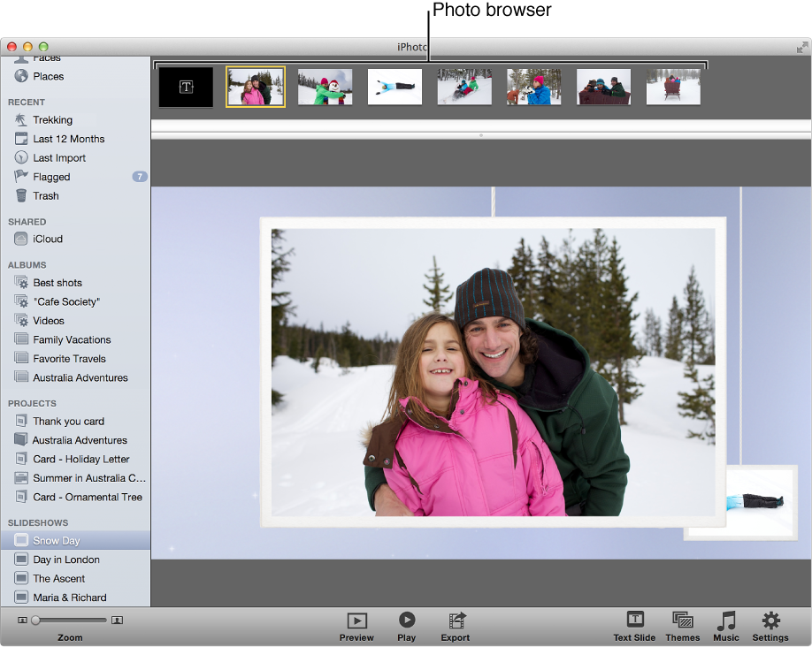Image resolution: width=812 pixels, height=647 pixels.
Task: Select the sledding photo thumbnail
Action: [x=463, y=86]
